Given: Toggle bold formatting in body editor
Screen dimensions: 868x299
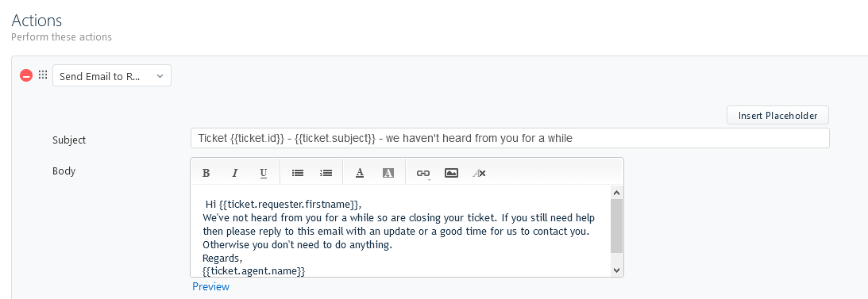Looking at the screenshot, I should point(206,173).
